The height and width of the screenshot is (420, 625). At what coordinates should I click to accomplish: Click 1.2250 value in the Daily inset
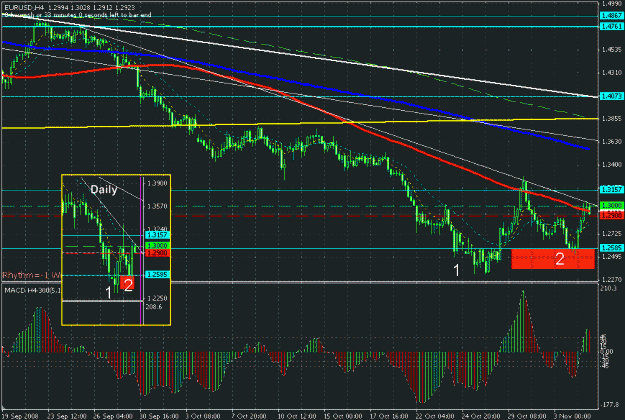pyautogui.click(x=157, y=298)
